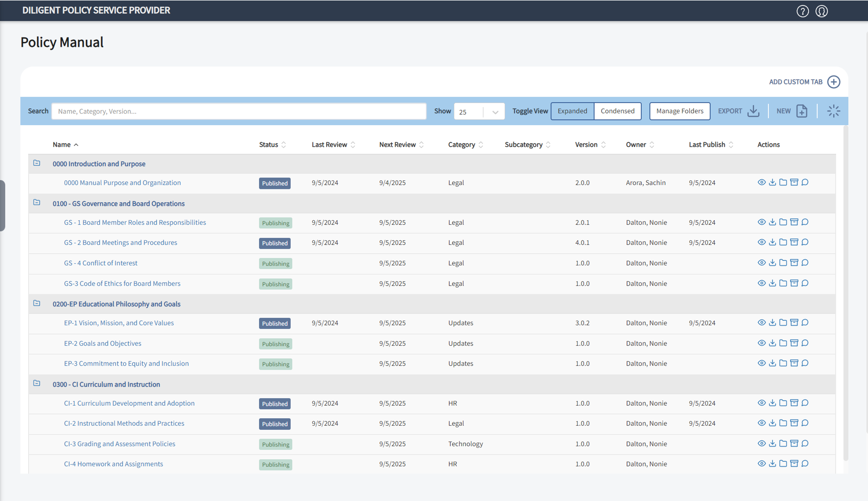The image size is (868, 501).
Task: Open GS-3 Code of Ethics link
Action: (x=122, y=284)
